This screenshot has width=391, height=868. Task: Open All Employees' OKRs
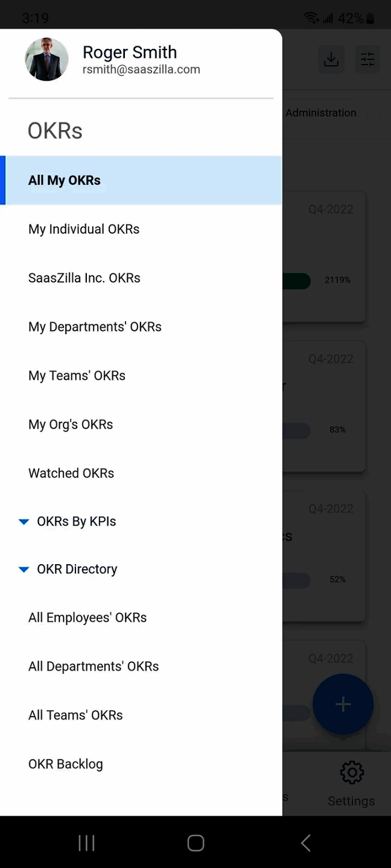point(87,617)
